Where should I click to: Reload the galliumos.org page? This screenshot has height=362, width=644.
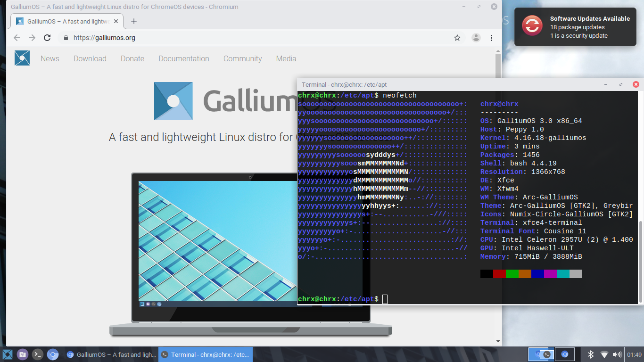[x=47, y=38]
